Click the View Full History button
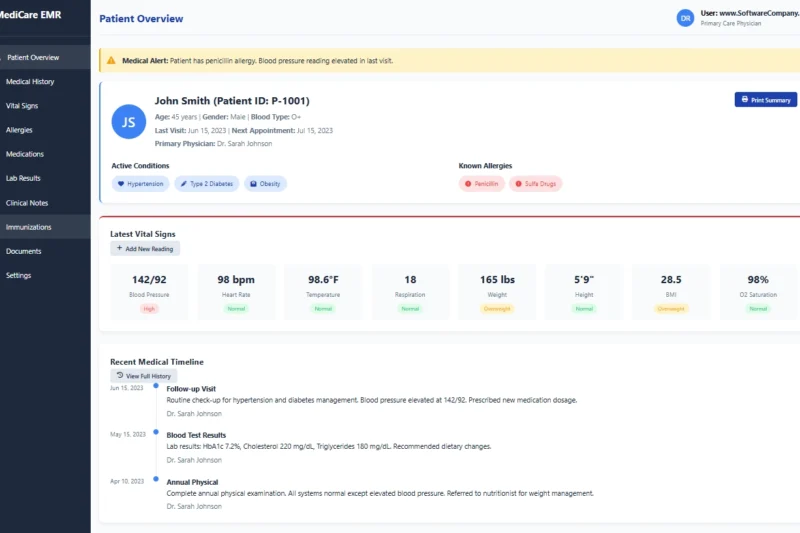This screenshot has width=800, height=533. (x=144, y=376)
